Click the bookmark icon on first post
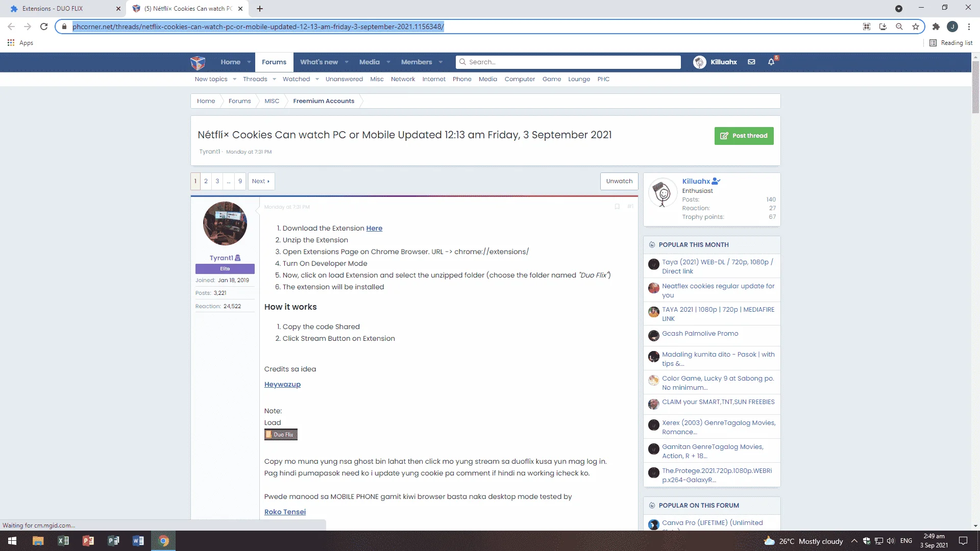 click(x=617, y=207)
